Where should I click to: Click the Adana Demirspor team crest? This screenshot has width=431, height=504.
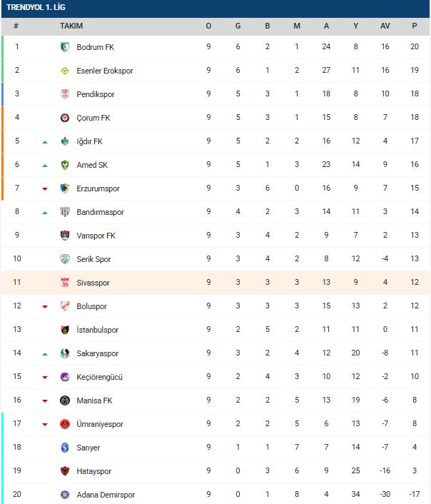[64, 495]
